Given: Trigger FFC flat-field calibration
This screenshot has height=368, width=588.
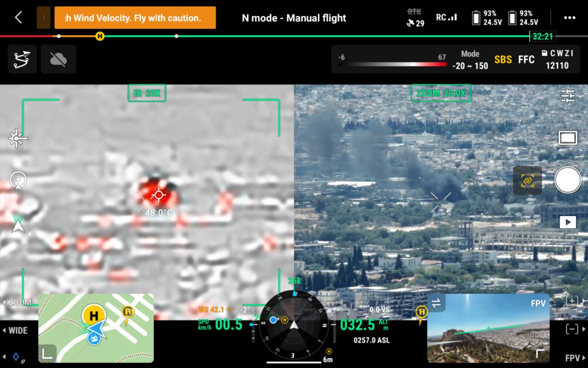Looking at the screenshot, I should click(x=526, y=60).
